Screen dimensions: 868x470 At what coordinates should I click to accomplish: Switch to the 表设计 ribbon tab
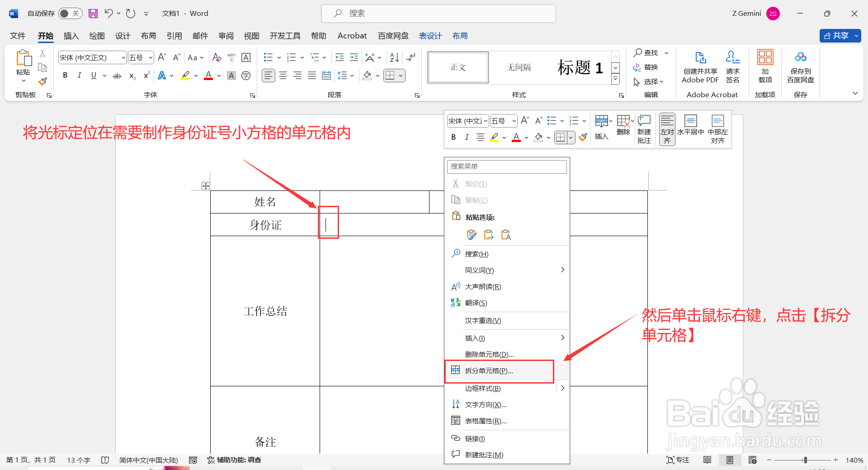[x=430, y=35]
